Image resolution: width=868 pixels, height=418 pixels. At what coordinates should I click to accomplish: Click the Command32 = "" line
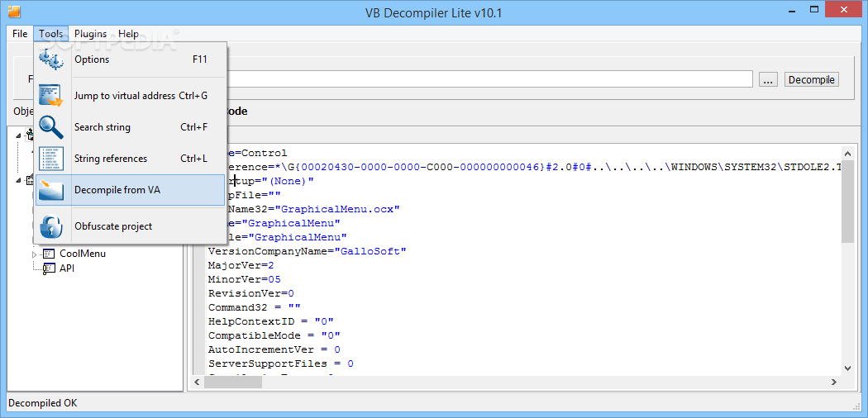pos(255,306)
